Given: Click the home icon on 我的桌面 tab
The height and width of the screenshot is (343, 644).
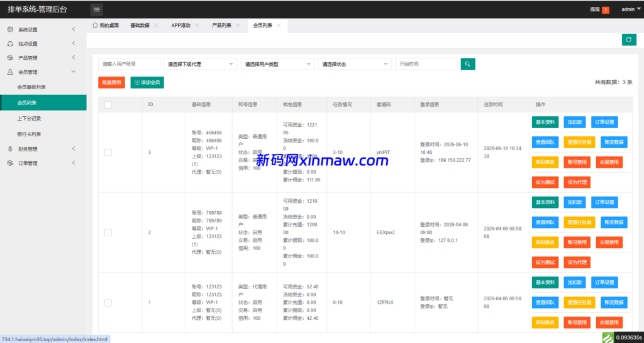Looking at the screenshot, I should click(x=96, y=25).
